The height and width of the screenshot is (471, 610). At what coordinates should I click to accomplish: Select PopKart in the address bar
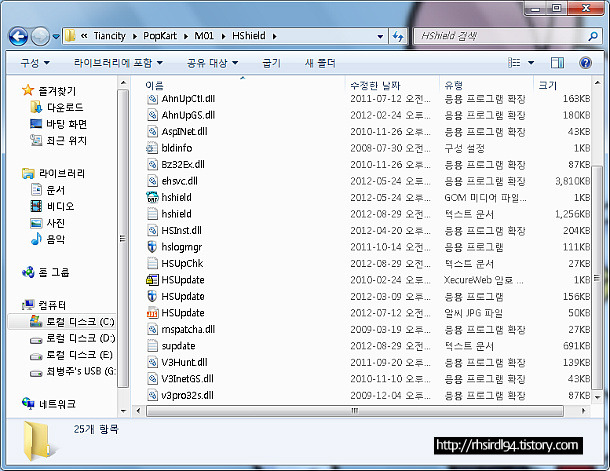tap(160, 36)
